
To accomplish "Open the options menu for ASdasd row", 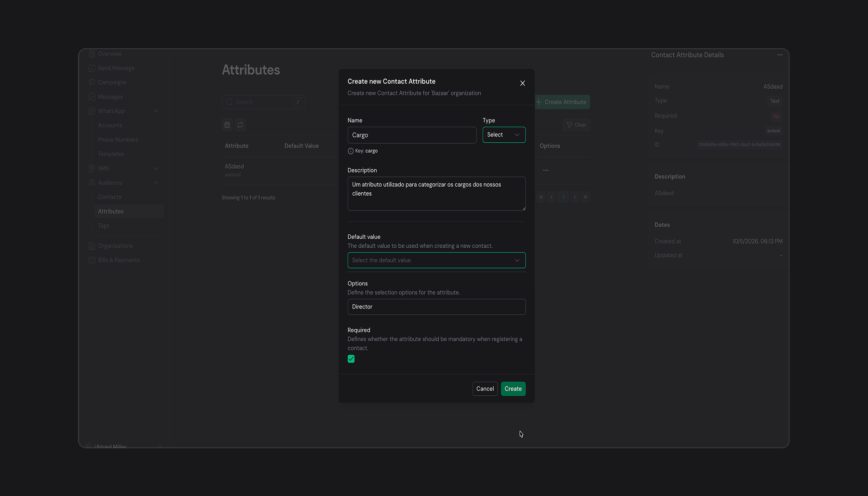I will point(546,170).
